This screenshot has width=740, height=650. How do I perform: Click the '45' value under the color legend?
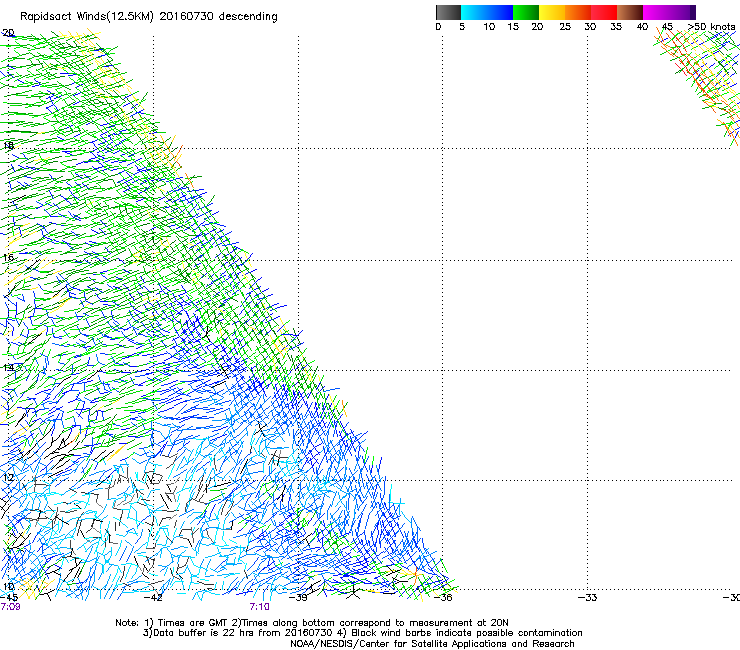click(x=667, y=27)
